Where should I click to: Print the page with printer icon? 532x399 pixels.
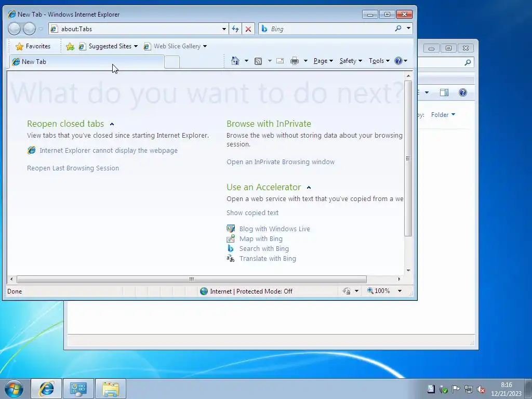click(295, 61)
